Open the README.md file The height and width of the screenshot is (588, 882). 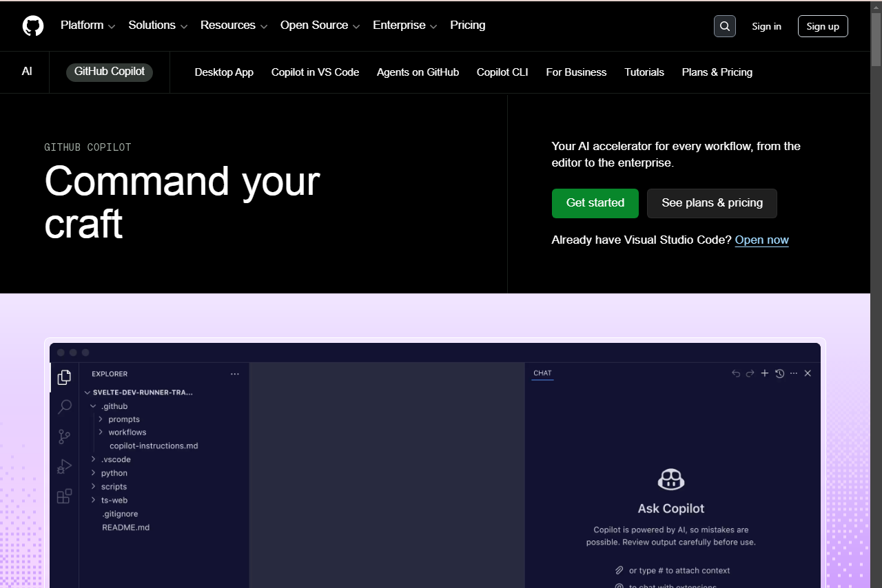tap(126, 527)
